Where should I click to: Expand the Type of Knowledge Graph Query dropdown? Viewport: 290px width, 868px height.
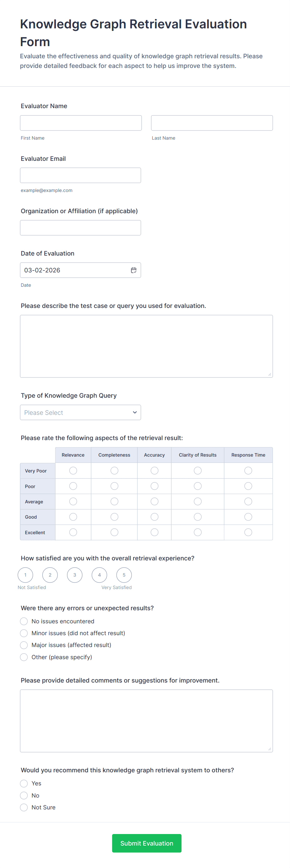pos(80,412)
